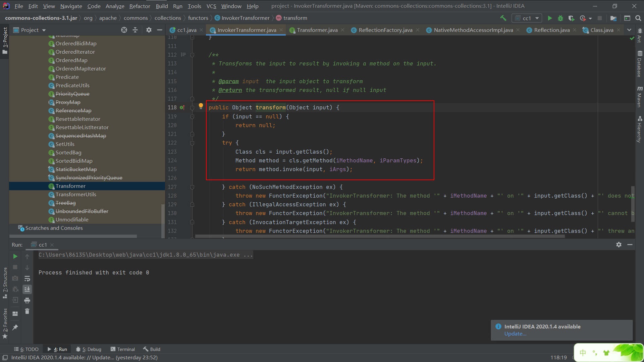Clear console with trash icon
Image resolution: width=644 pixels, height=362 pixels.
(x=27, y=311)
